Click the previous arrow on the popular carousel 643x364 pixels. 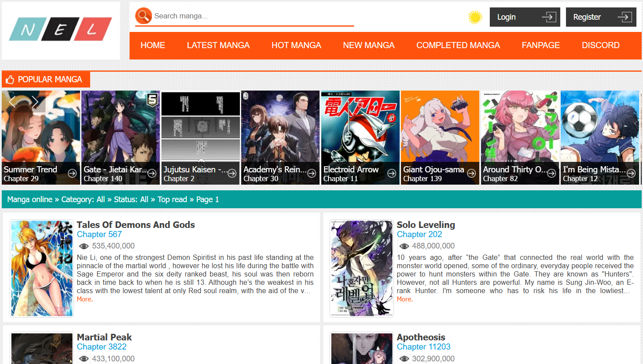click(x=13, y=102)
